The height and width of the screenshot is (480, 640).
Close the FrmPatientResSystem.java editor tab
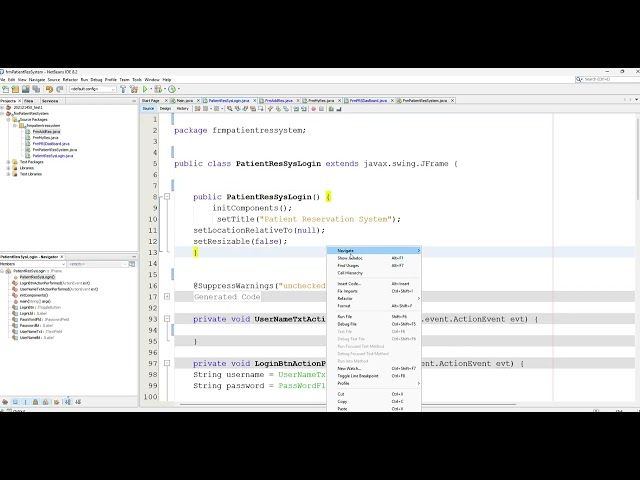coord(452,100)
